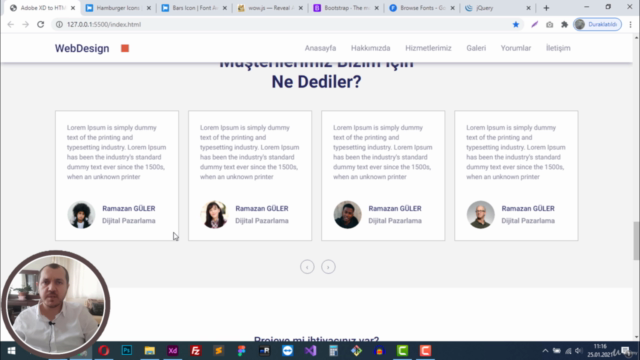Go back to previous page
Screen dimensions: 640x360
pyautogui.click(x=11, y=24)
